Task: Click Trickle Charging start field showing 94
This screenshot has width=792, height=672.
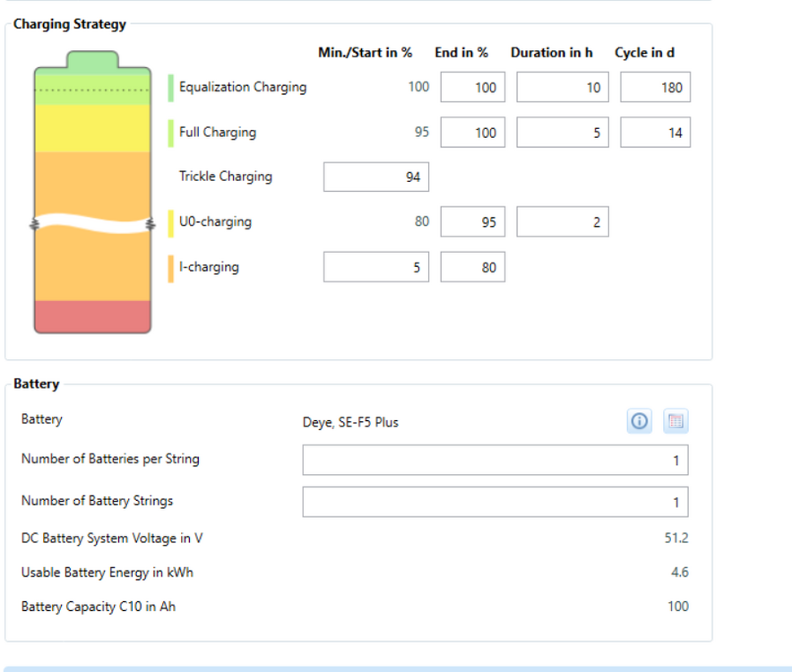Action: point(375,177)
